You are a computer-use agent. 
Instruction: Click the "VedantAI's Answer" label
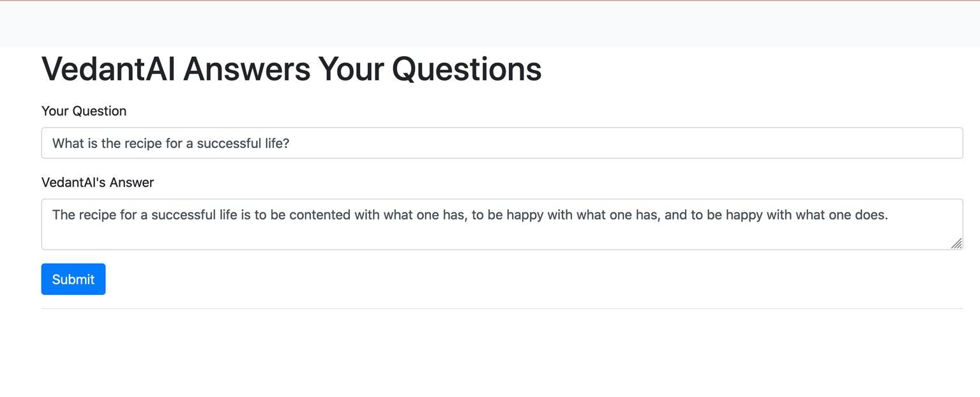pos(98,183)
